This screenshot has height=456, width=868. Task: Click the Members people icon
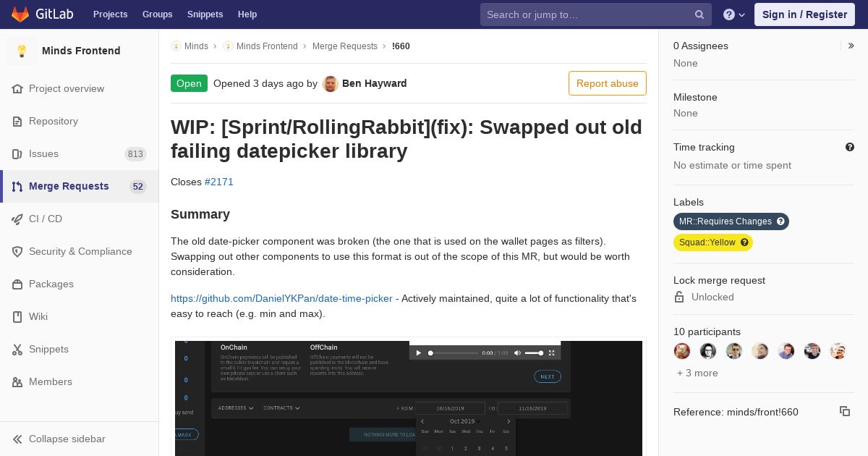click(17, 381)
